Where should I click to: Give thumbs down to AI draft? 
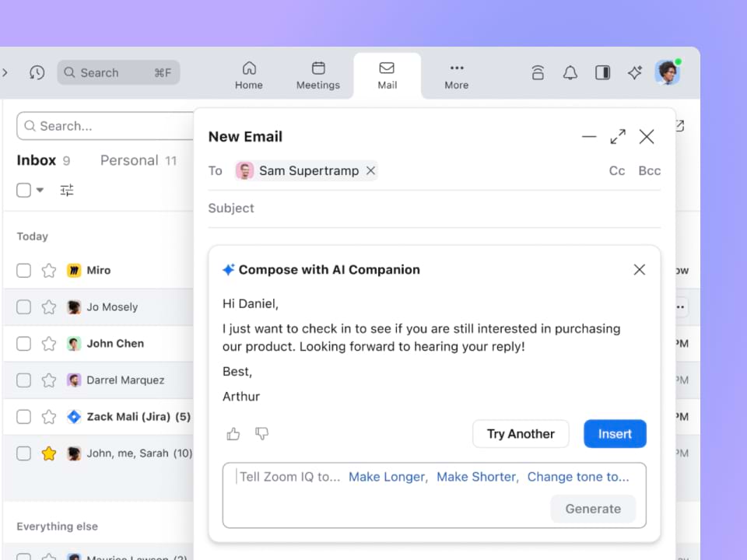coord(262,434)
